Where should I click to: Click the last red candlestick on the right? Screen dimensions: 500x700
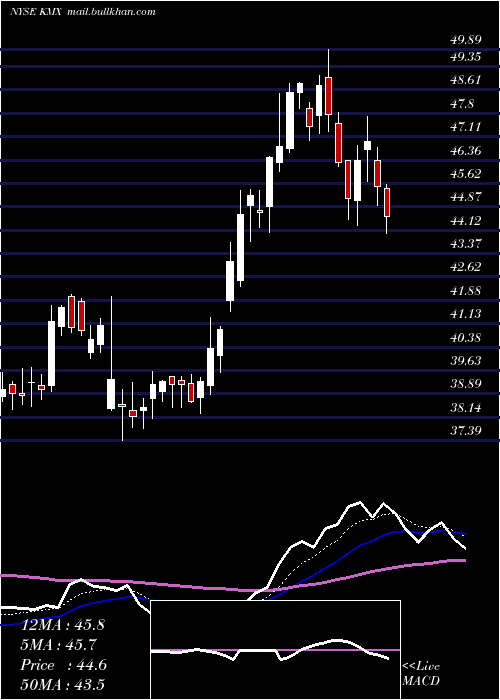click(387, 202)
